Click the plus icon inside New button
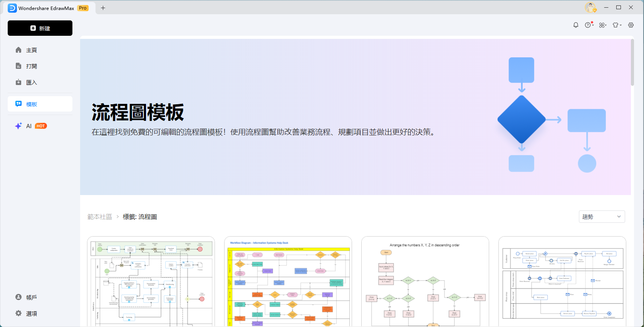Viewport: 644px width, 327px height. coord(33,28)
